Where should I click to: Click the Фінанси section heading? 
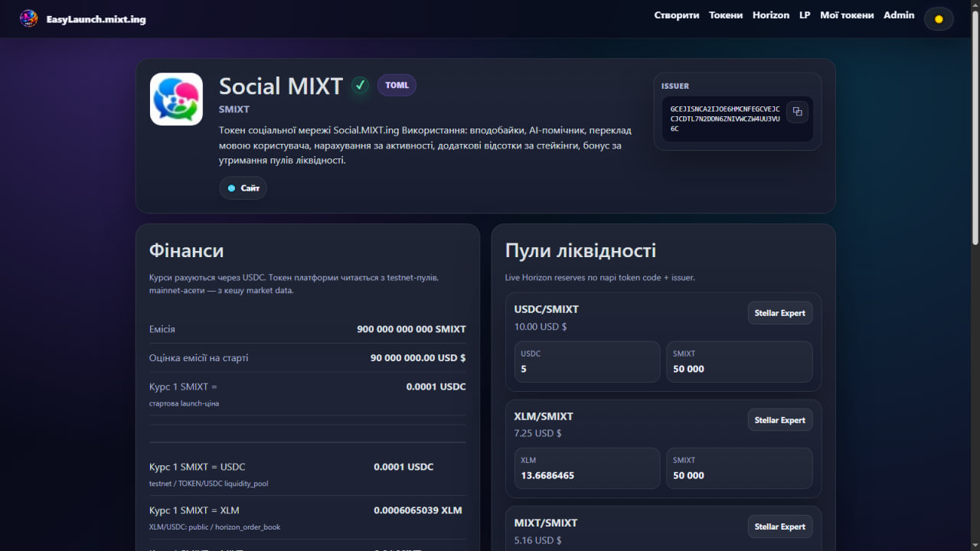187,250
